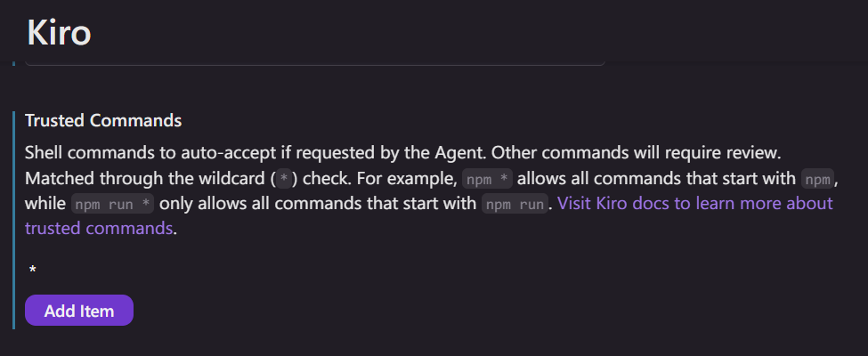Click the word "while" before npm run *
The height and width of the screenshot is (356, 868).
pos(45,203)
